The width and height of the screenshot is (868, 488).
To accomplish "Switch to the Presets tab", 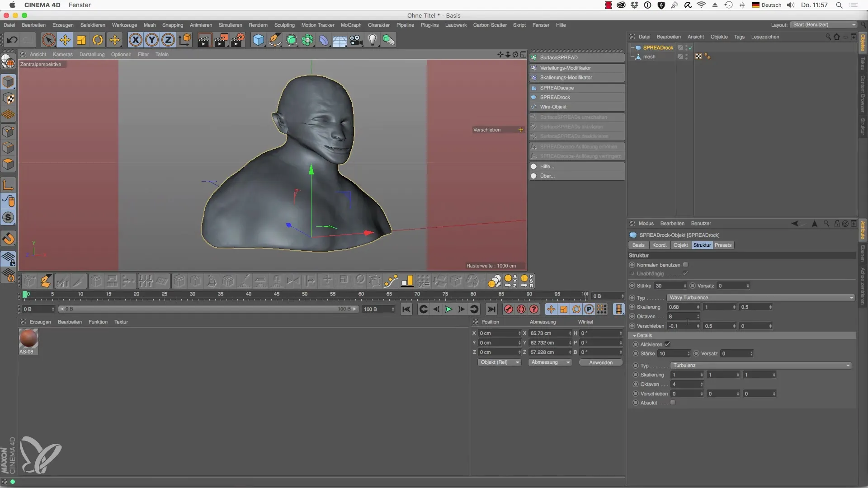I will click(723, 245).
